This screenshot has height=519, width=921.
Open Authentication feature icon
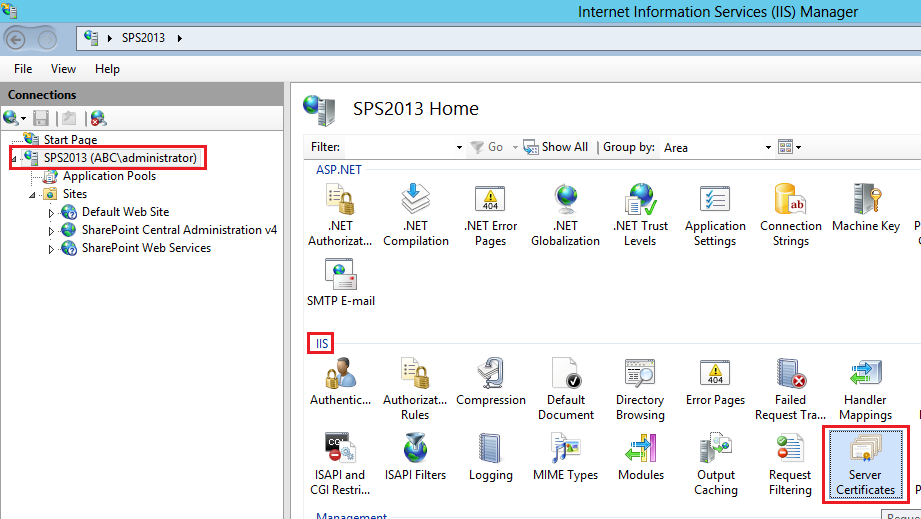[341, 382]
